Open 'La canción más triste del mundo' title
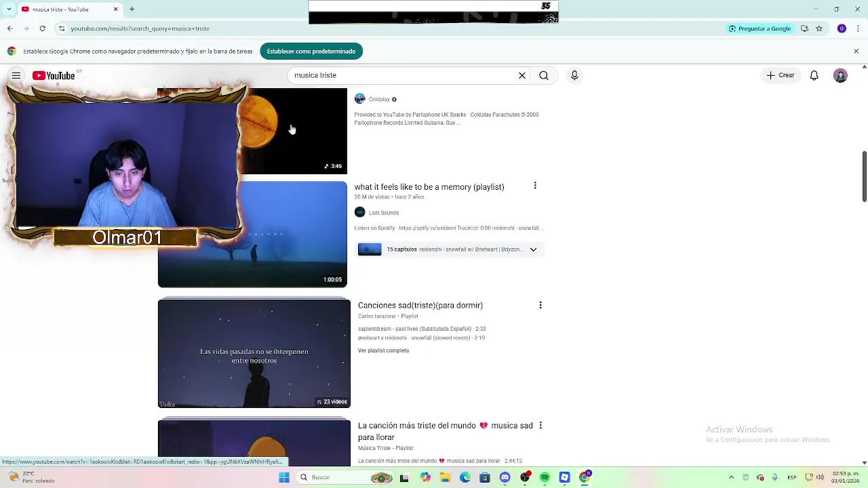Screen dimensions: 868x488 pos(446,431)
